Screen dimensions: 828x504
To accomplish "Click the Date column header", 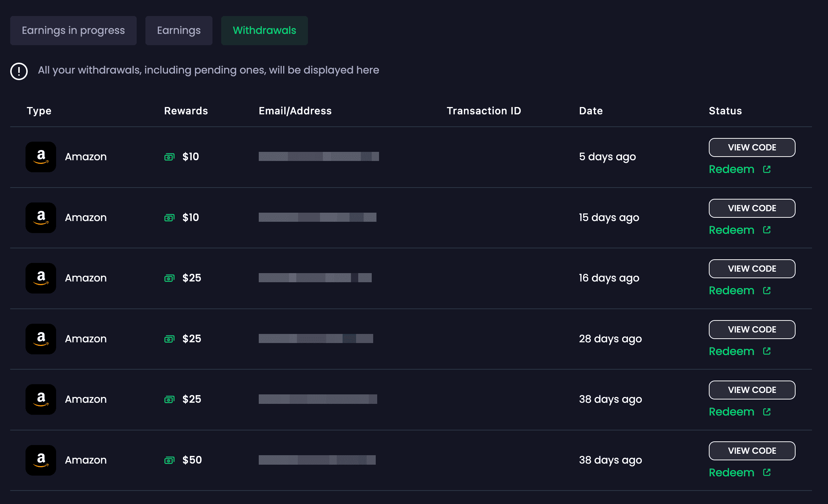I will (591, 111).
